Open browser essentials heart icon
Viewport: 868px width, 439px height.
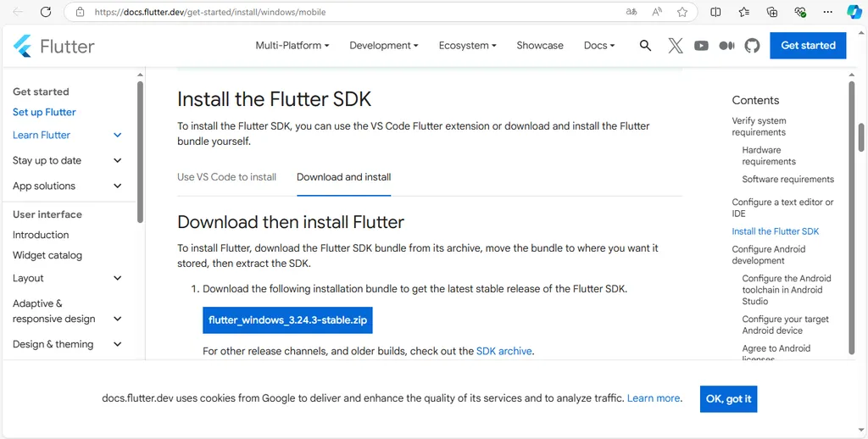799,12
